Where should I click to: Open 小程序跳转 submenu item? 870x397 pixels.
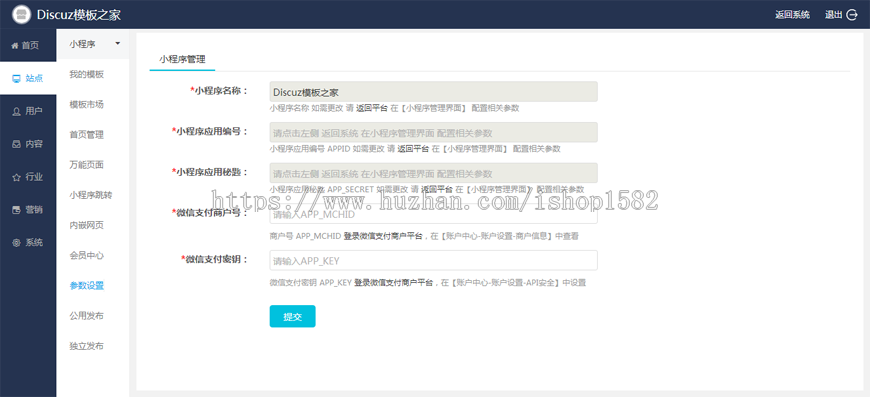90,195
